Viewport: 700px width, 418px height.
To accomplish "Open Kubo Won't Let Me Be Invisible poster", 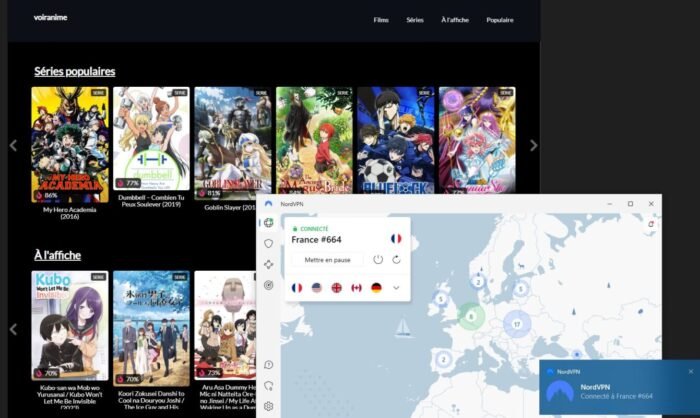I will (70, 326).
